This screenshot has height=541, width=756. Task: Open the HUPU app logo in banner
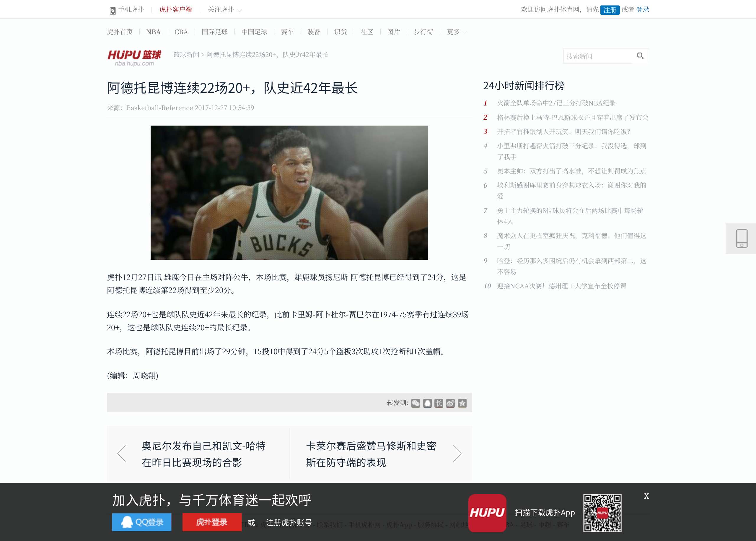(x=487, y=513)
